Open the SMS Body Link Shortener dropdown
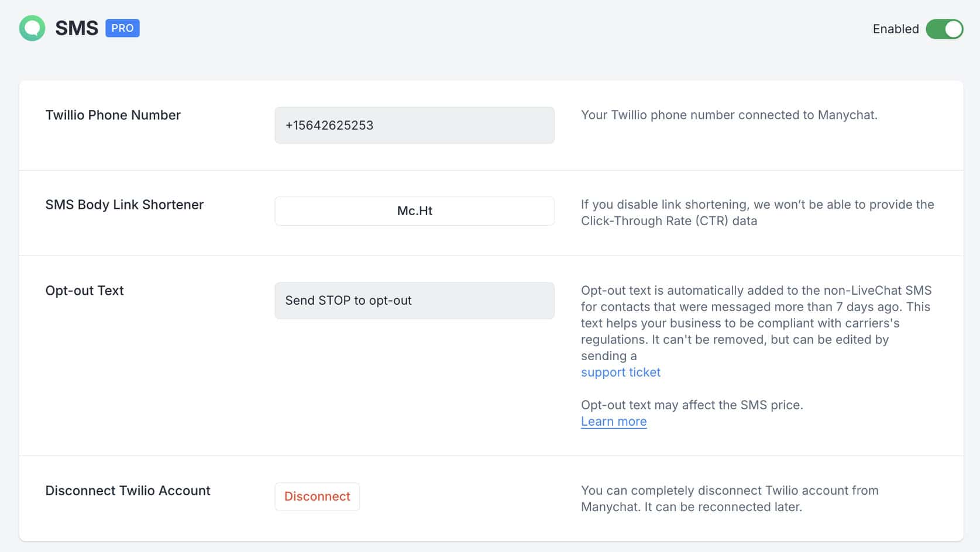The image size is (980, 552). [x=414, y=211]
